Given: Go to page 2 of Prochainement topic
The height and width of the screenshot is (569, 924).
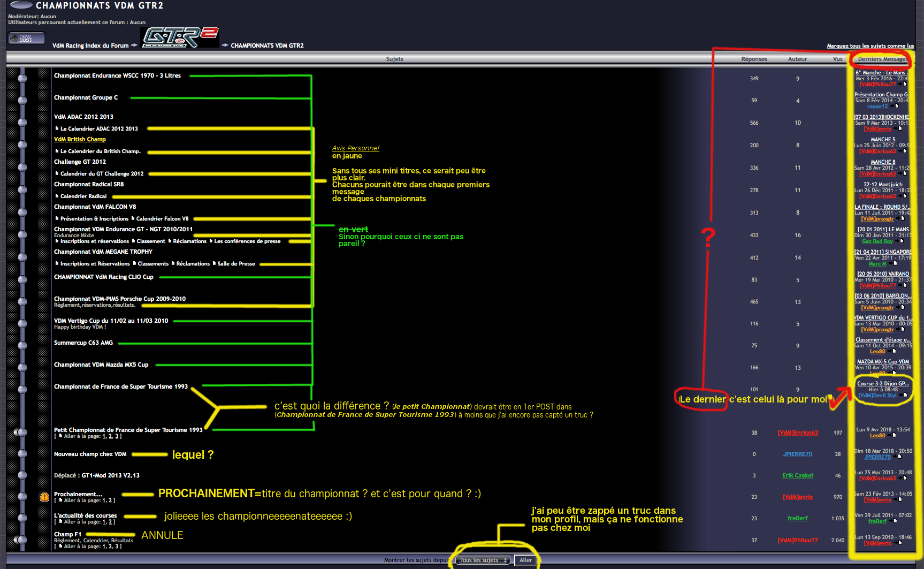Looking at the screenshot, I should point(111,500).
